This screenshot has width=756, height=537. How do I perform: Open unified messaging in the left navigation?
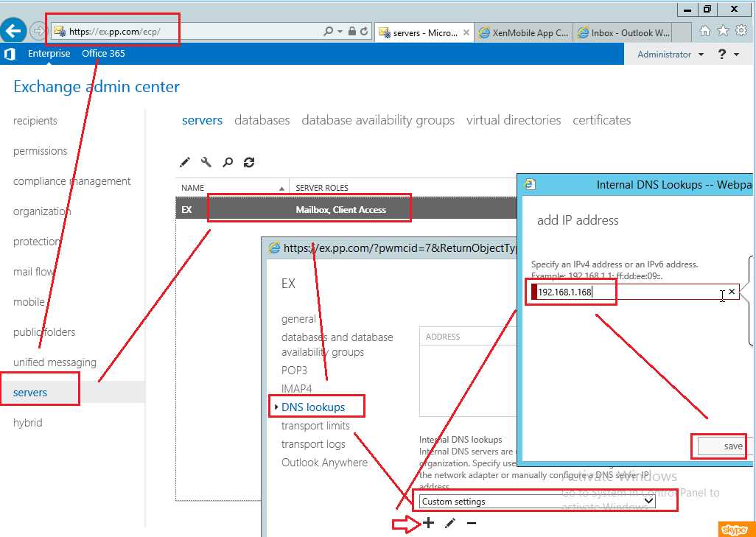pyautogui.click(x=55, y=362)
